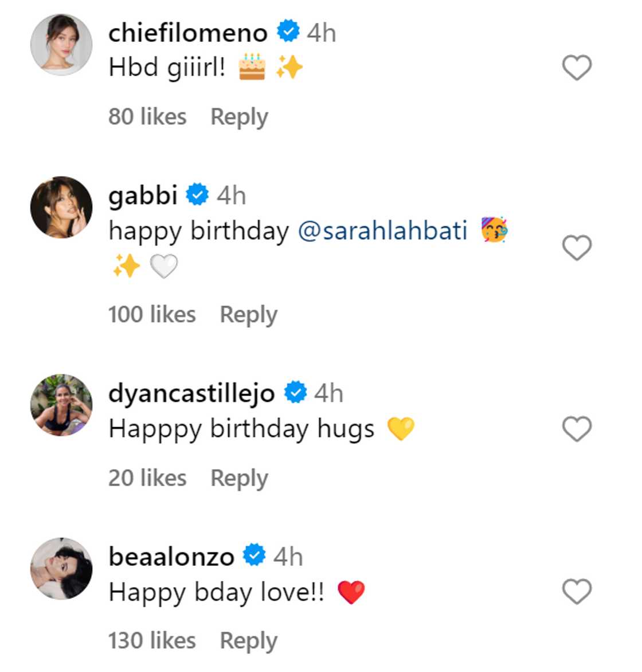Open the username chiefilomeno
The image size is (642, 672).
[x=188, y=33]
